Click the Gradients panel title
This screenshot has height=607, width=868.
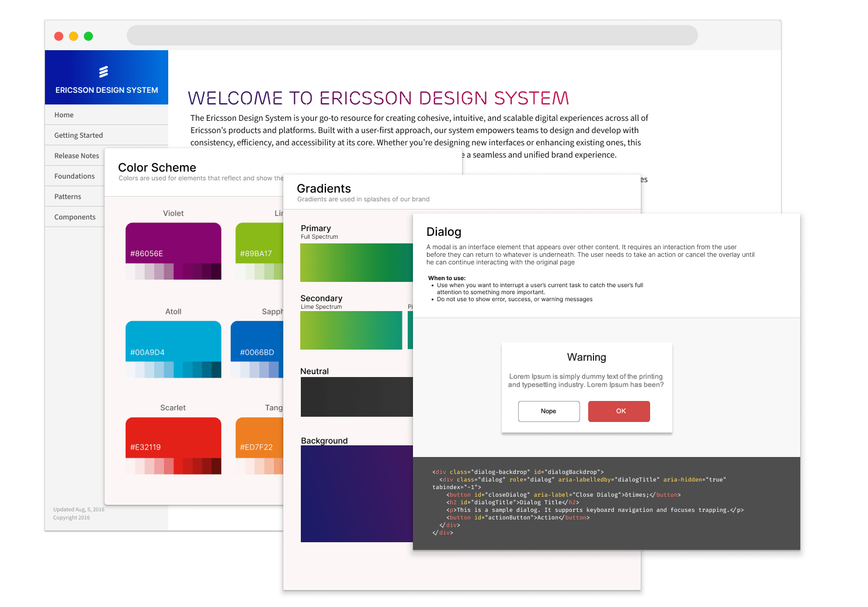click(x=324, y=189)
